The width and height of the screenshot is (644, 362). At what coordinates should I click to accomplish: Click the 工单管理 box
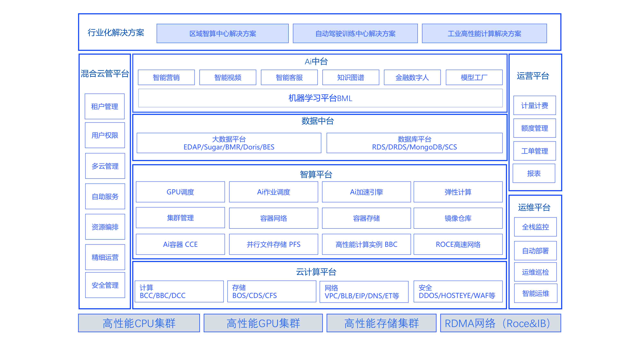[535, 151]
